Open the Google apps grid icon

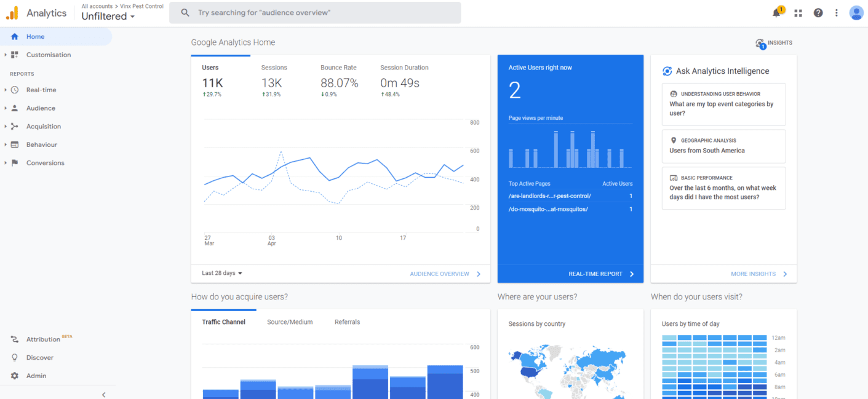pyautogui.click(x=798, y=13)
